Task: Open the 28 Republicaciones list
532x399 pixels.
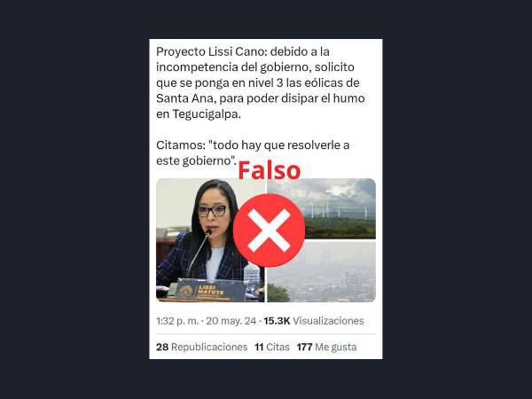Action: [x=202, y=347]
